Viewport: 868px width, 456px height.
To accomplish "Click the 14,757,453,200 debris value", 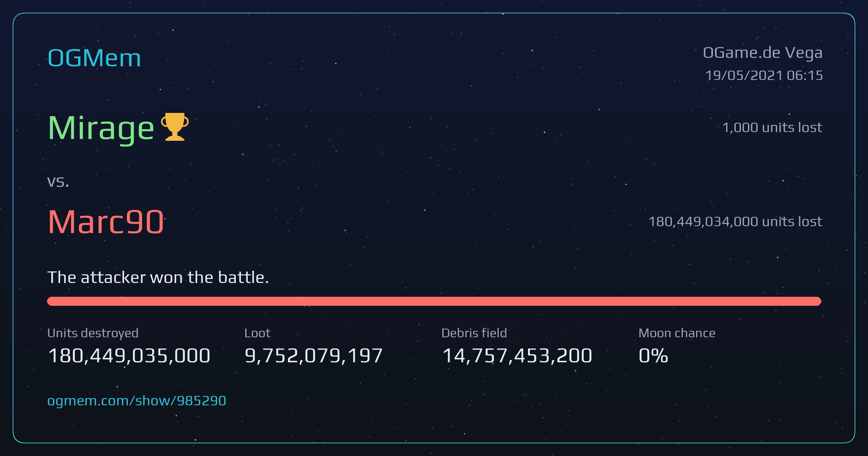I will point(517,355).
